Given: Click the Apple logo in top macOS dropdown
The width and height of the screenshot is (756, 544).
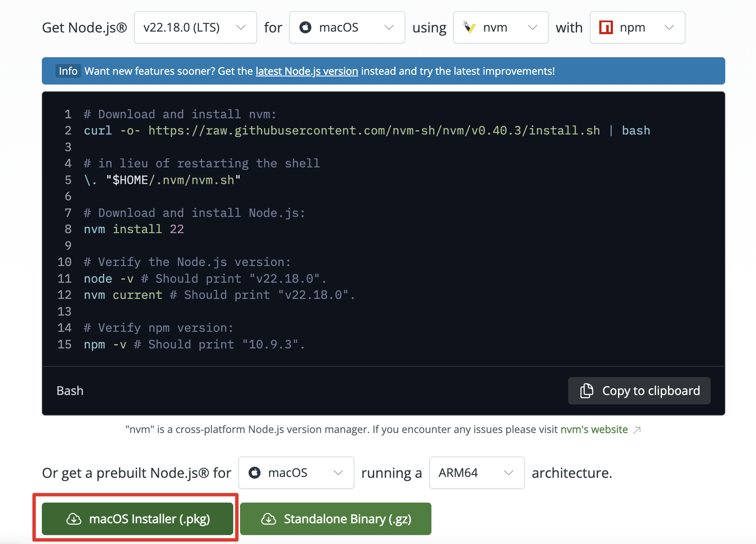Looking at the screenshot, I should point(305,27).
